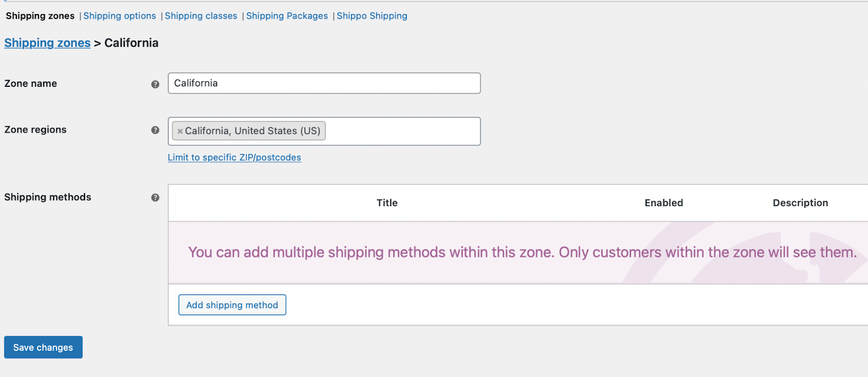Click the Description column header
Screen dimensions: 868x377
coord(800,203)
